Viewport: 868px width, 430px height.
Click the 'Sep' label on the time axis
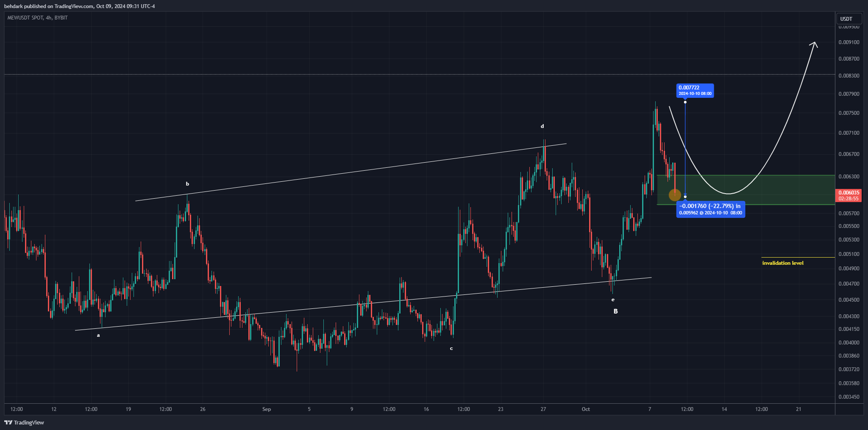(267, 409)
